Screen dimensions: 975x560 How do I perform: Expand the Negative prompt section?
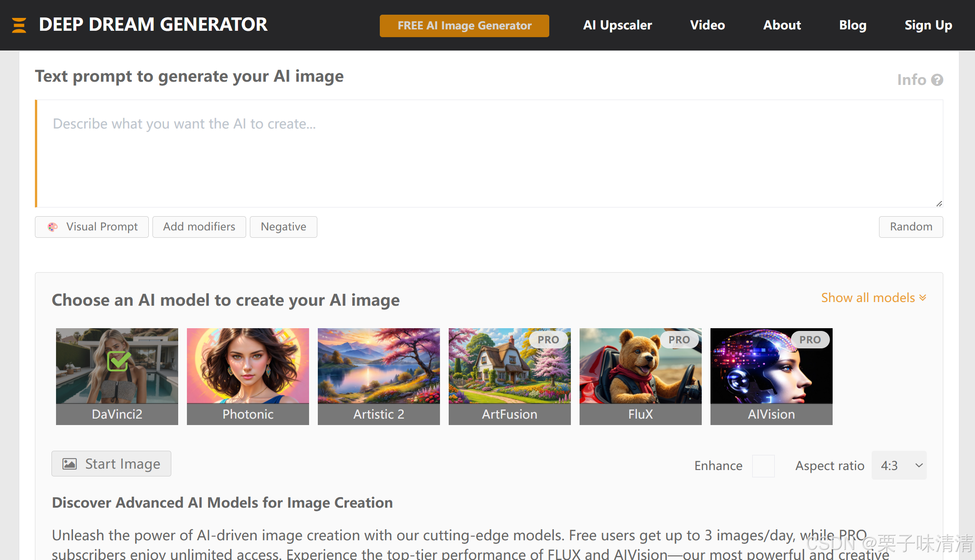pyautogui.click(x=283, y=227)
